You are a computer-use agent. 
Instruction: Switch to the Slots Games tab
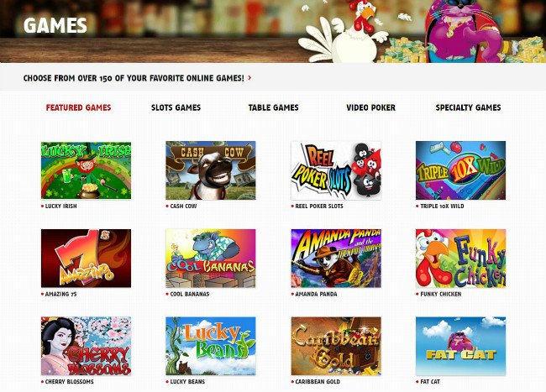pos(176,107)
